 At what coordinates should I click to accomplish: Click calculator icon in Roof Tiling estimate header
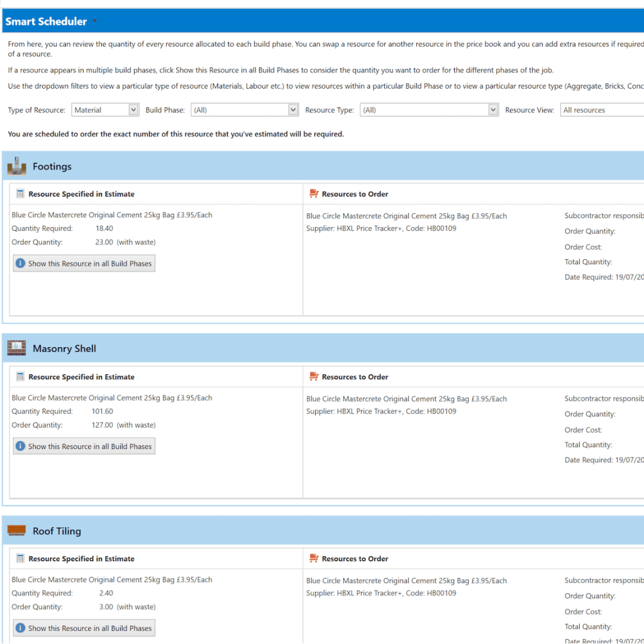tap(20, 558)
